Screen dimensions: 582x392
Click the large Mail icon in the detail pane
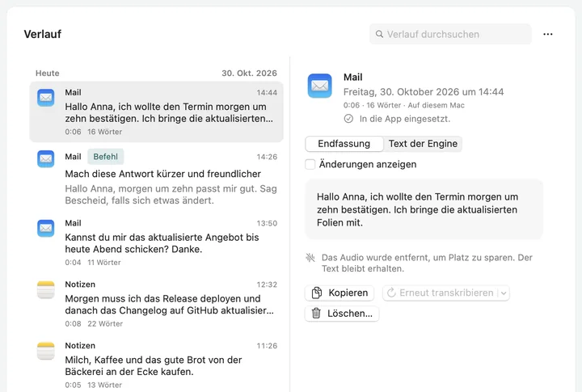click(x=319, y=86)
